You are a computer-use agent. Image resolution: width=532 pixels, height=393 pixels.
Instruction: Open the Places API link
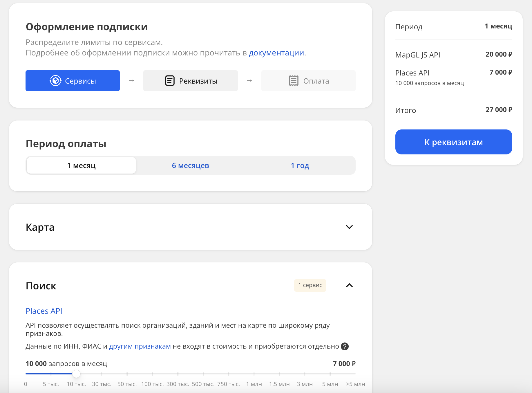pos(44,311)
